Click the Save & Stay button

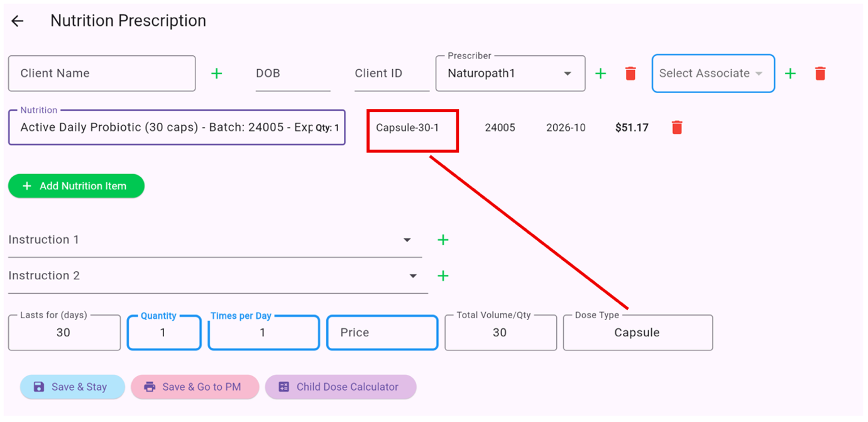coord(72,387)
